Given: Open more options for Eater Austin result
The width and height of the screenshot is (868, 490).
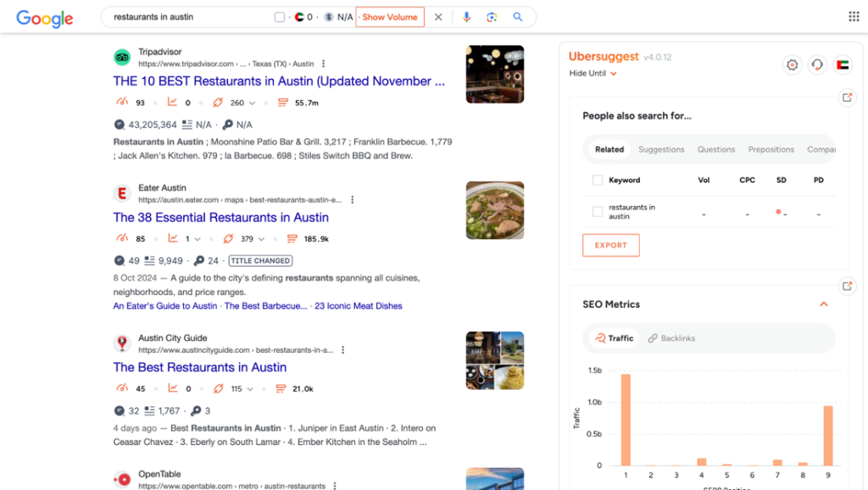Looking at the screenshot, I should tap(352, 200).
